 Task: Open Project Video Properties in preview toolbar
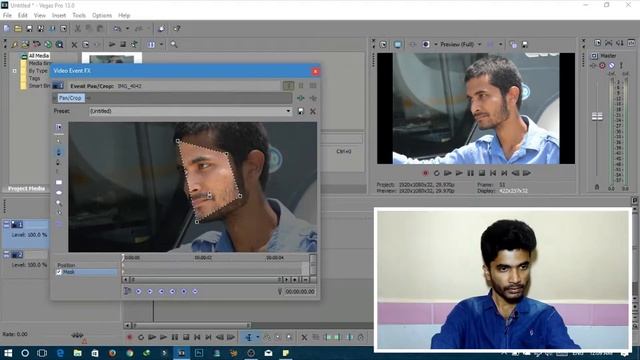[x=383, y=44]
